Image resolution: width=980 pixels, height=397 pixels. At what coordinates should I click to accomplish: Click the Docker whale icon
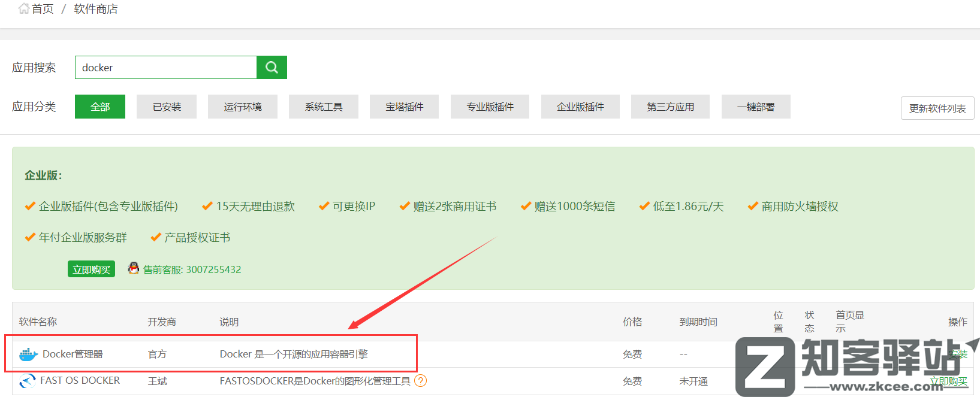tap(28, 354)
